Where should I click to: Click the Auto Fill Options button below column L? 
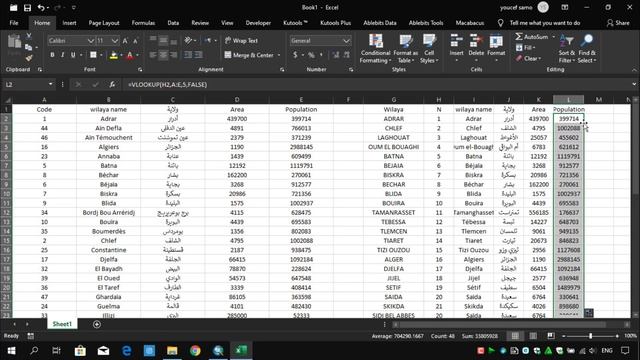coord(589,313)
